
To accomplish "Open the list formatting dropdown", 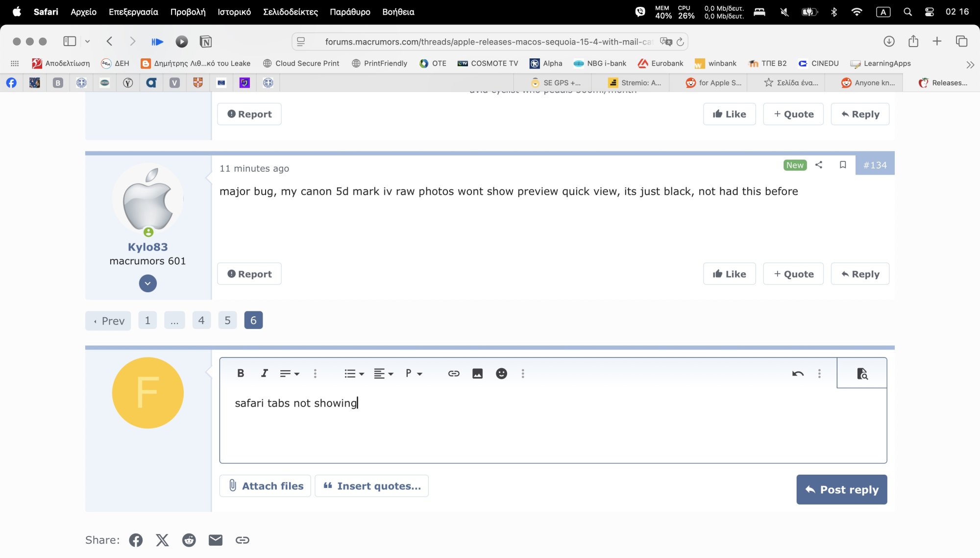I will tap(354, 374).
